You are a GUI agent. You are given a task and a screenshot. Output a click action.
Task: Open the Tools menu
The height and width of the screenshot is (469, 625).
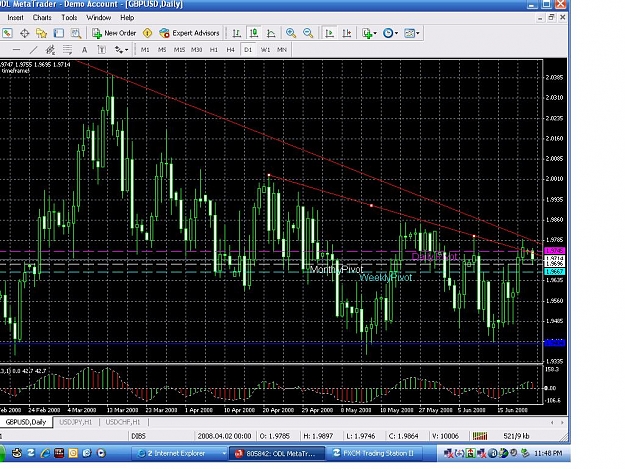pyautogui.click(x=69, y=18)
